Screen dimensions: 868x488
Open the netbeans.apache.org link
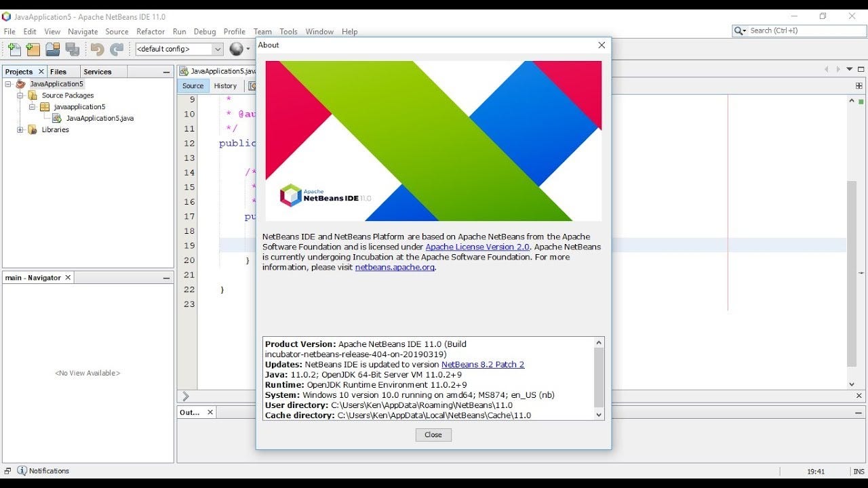tap(395, 267)
